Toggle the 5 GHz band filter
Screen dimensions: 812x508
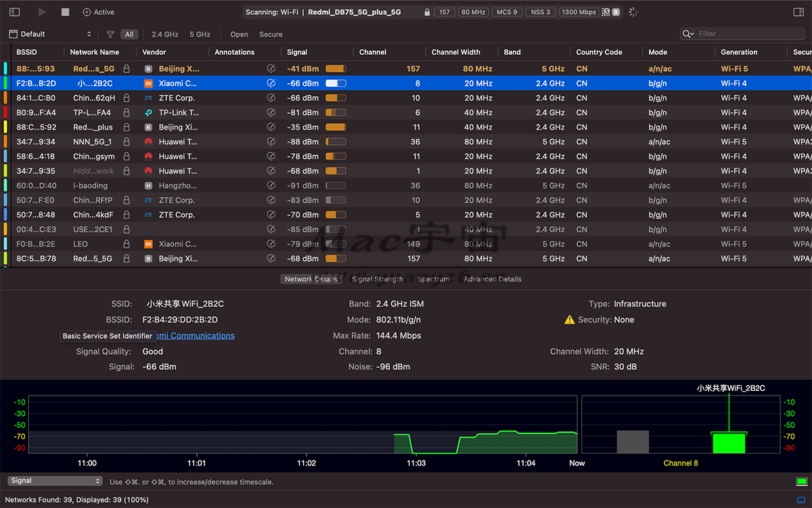(199, 34)
